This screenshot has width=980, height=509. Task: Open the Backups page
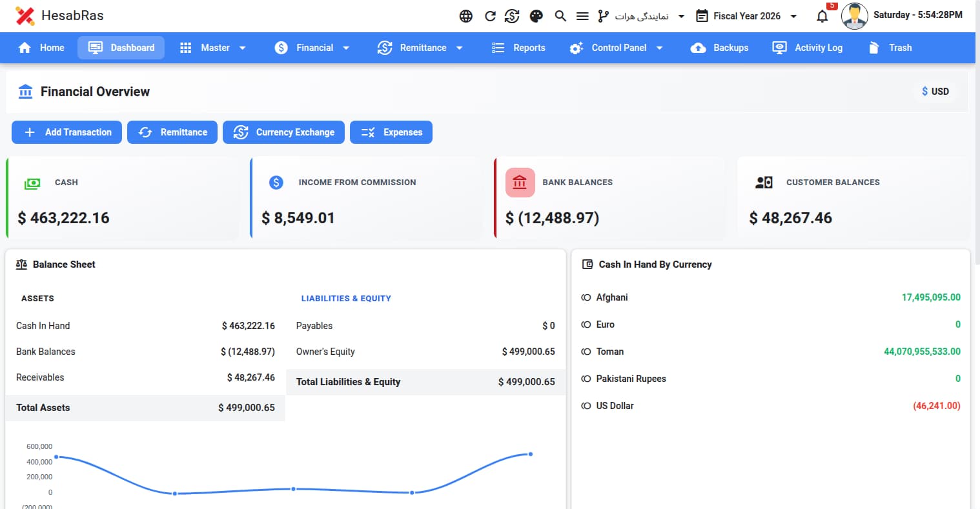pyautogui.click(x=719, y=48)
